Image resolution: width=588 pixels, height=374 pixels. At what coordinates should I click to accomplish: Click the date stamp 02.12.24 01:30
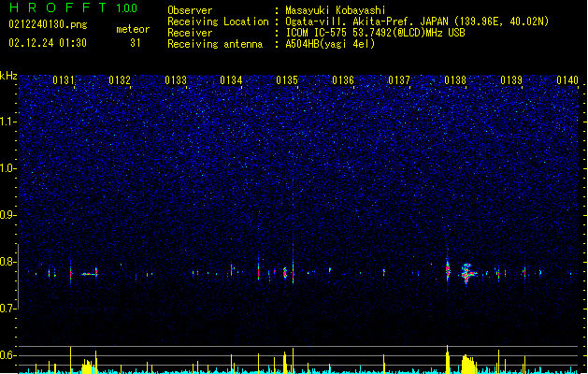[48, 43]
